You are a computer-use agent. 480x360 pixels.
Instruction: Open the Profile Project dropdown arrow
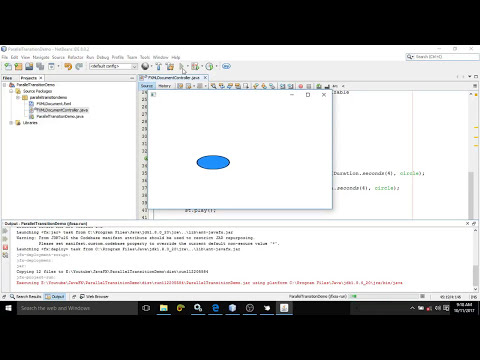coord(216,66)
